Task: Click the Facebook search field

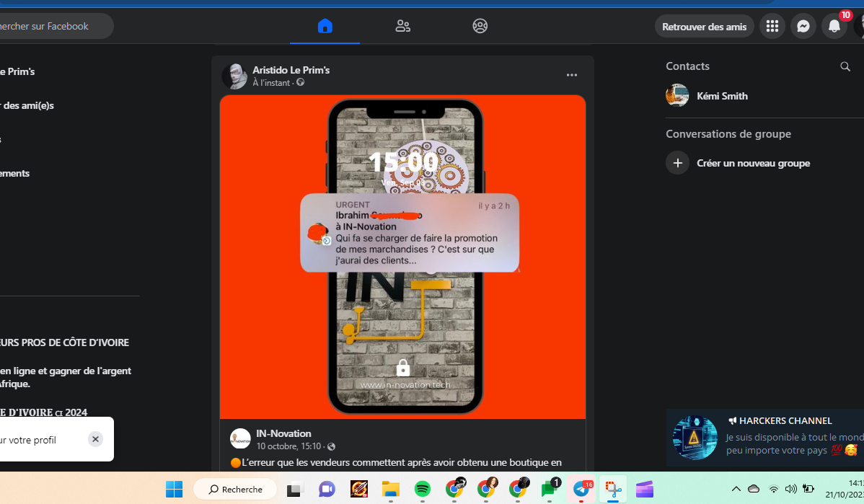Action: pyautogui.click(x=50, y=27)
